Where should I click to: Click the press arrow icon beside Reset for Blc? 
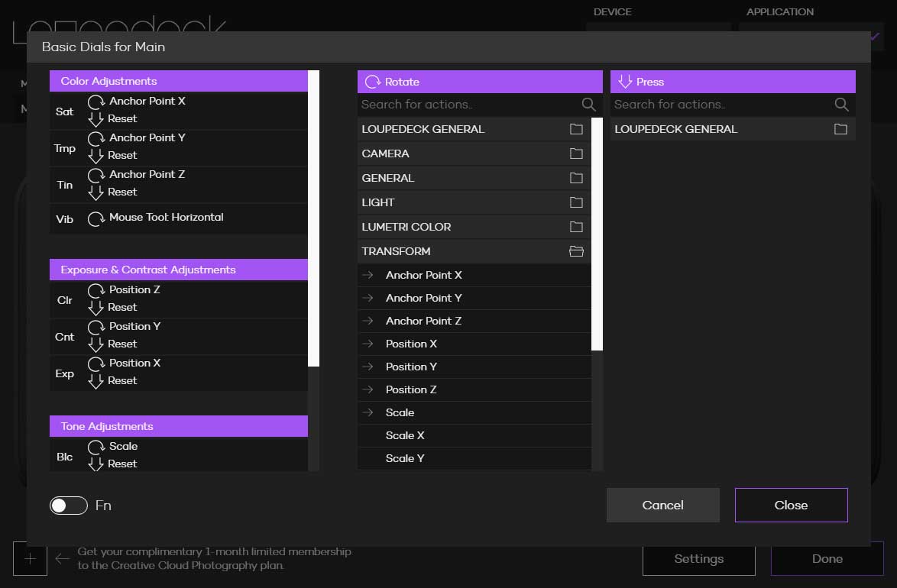click(96, 464)
